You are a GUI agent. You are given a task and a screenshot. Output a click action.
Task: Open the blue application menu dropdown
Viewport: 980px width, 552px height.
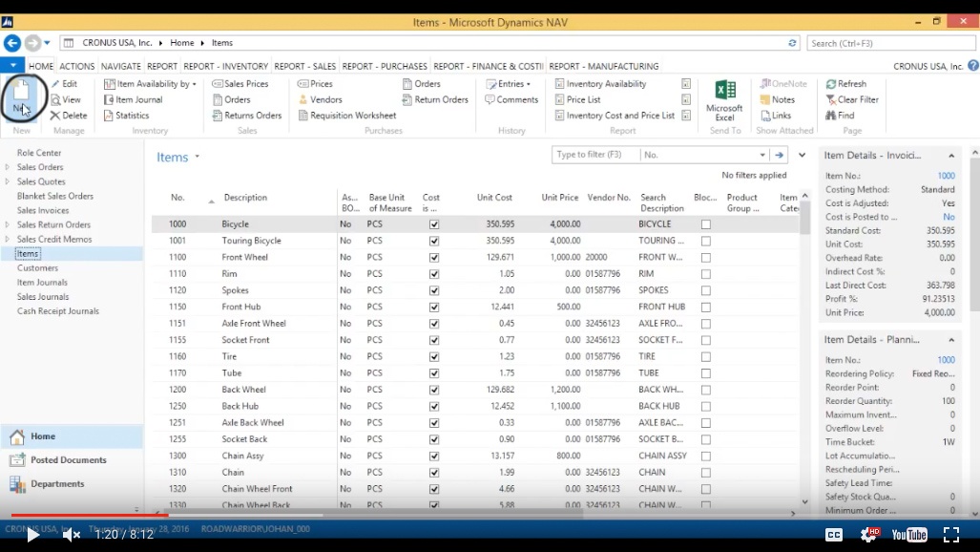[x=12, y=65]
